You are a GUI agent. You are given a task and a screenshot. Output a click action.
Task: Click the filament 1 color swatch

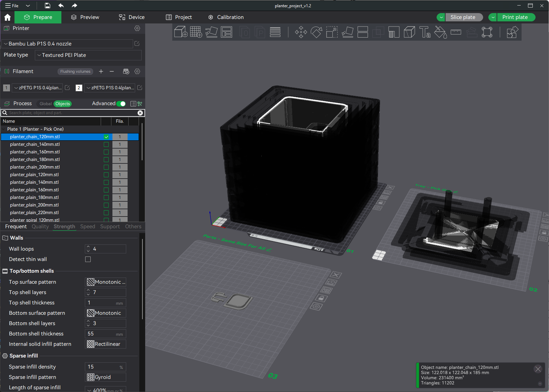pos(6,88)
